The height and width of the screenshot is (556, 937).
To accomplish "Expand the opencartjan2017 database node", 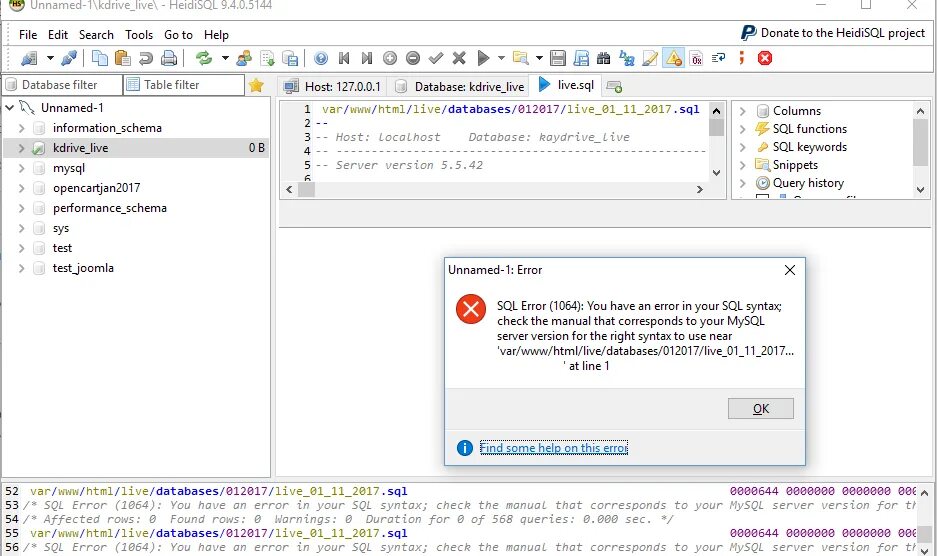I will [x=22, y=188].
